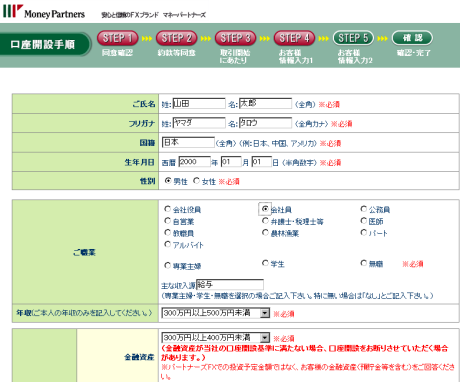
Task: Click the STEP 4 badge
Action: click(294, 38)
